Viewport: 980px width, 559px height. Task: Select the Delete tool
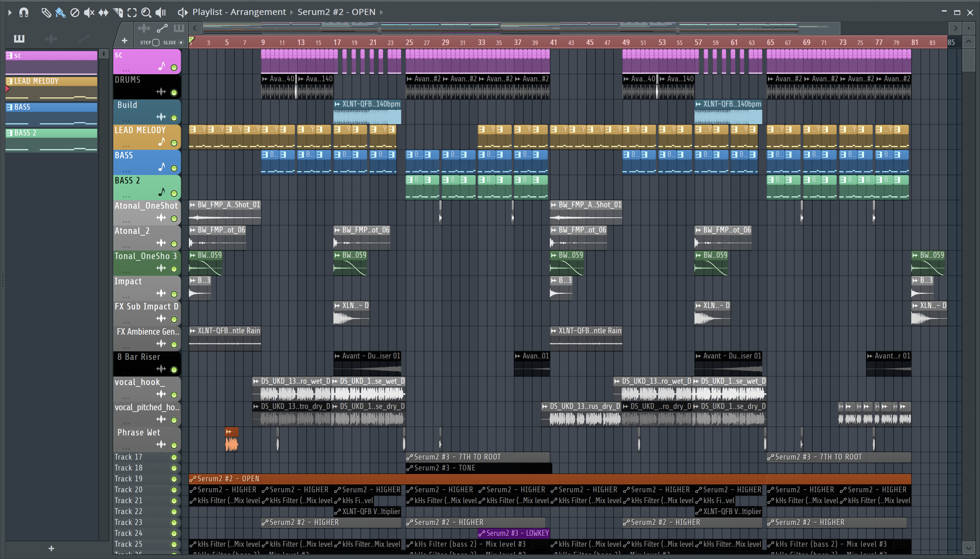coord(75,13)
